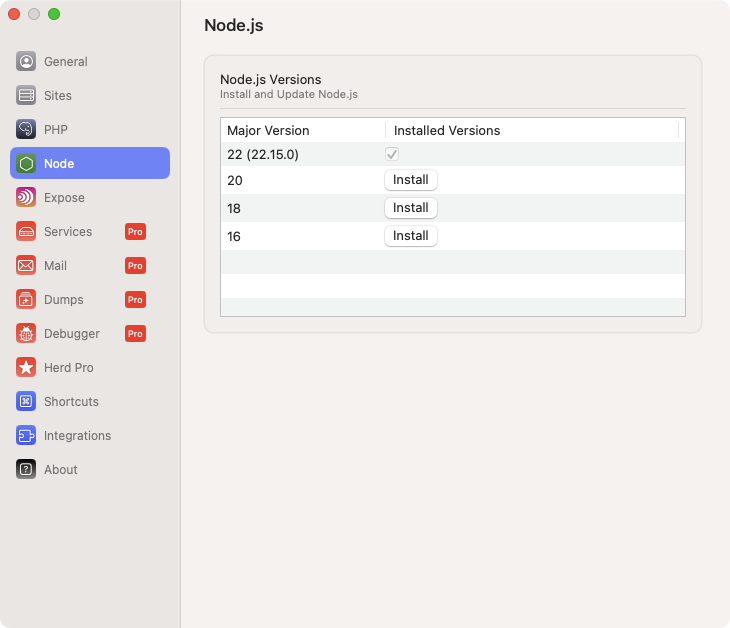The width and height of the screenshot is (730, 628).
Task: Open Services via its icon
Action: pyautogui.click(x=26, y=232)
